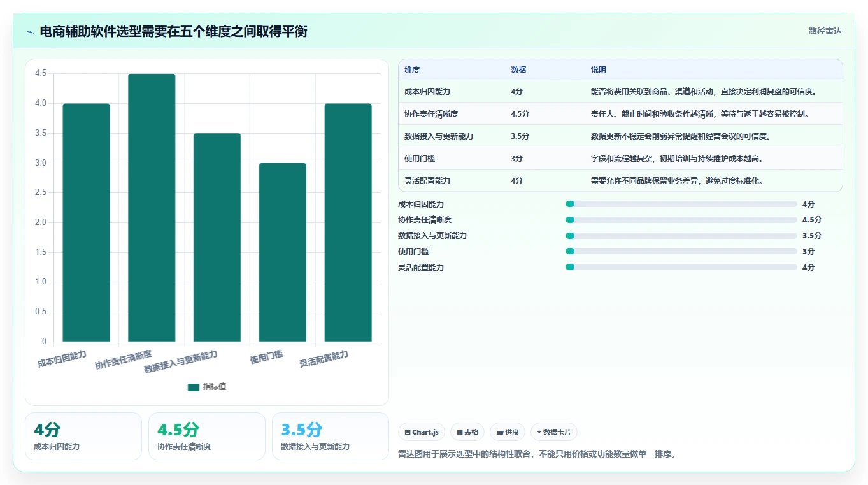Select the 成本归因能力 table row cell
This screenshot has width=868, height=485.
coord(427,92)
